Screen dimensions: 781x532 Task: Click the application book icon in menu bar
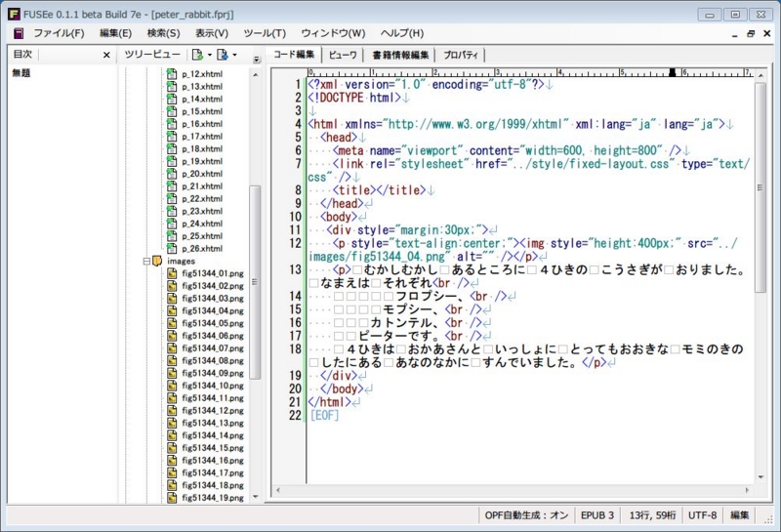19,33
